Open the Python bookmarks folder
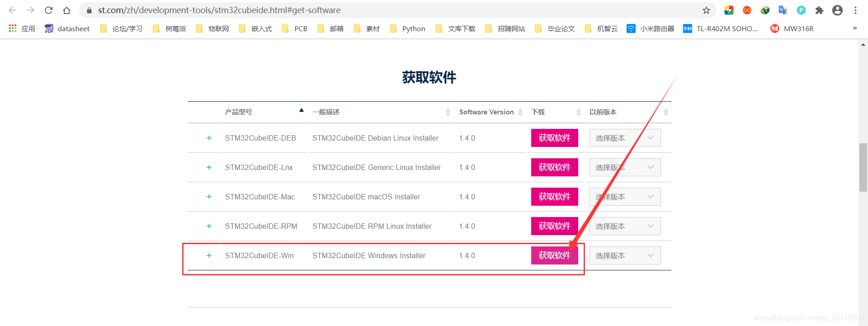 [x=408, y=28]
